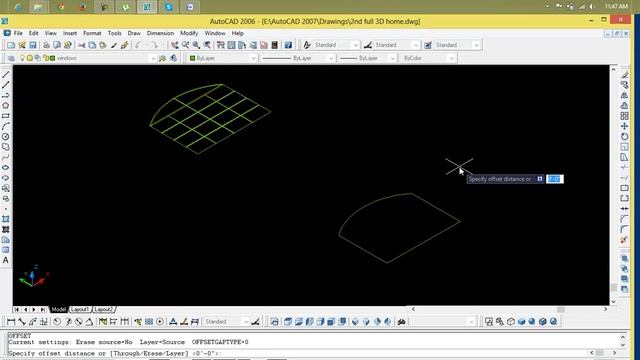Image resolution: width=640 pixels, height=360 pixels.
Task: Toggle the layer freeze sun icon
Action: pos(30,58)
